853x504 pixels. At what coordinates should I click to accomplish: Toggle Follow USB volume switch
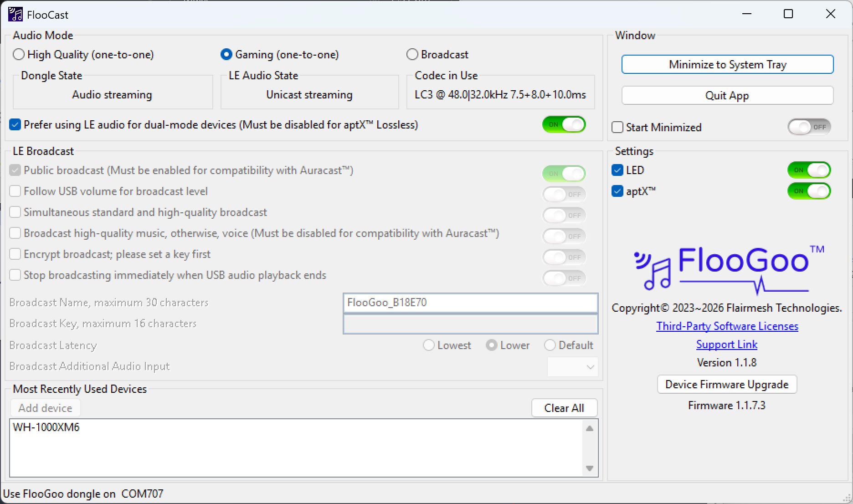(x=564, y=195)
